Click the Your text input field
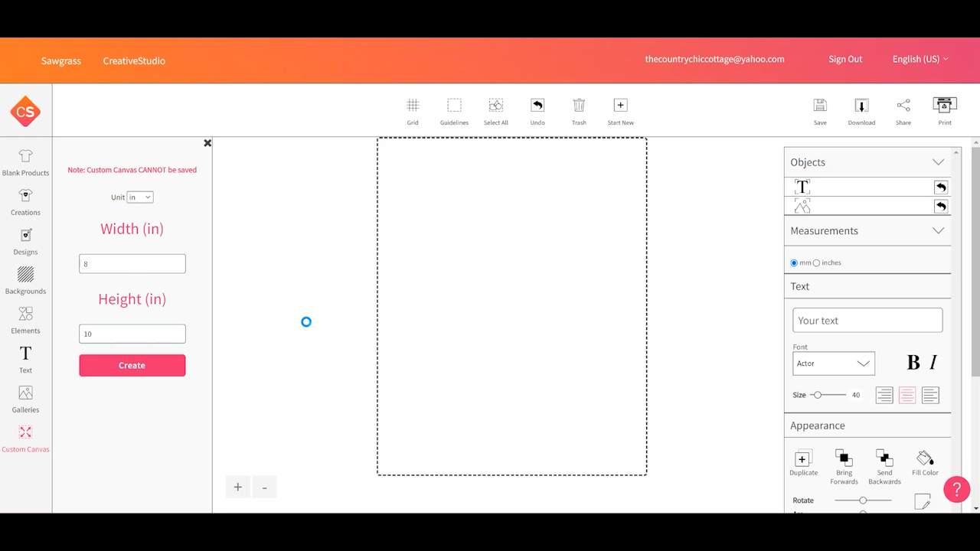Image resolution: width=980 pixels, height=551 pixels. pos(867,321)
